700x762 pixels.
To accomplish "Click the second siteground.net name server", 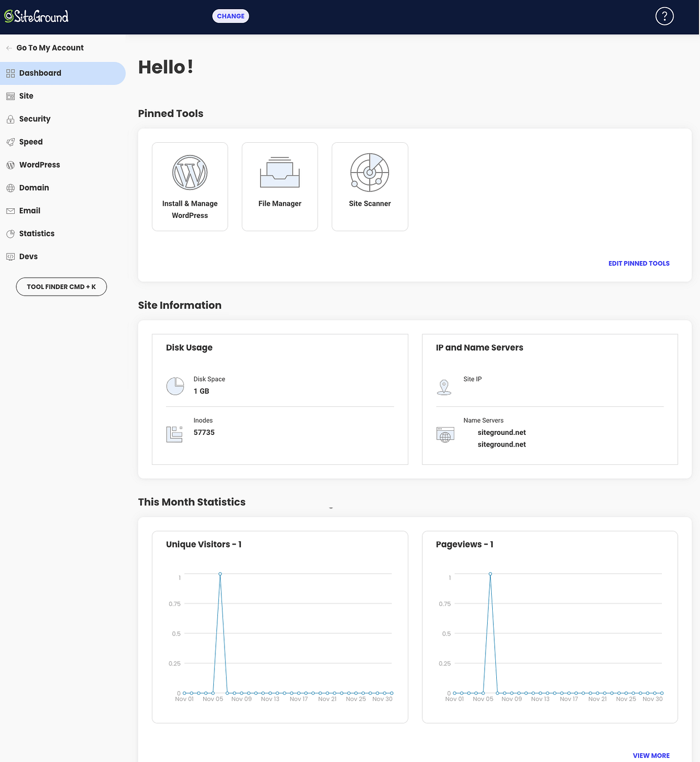I will (502, 444).
